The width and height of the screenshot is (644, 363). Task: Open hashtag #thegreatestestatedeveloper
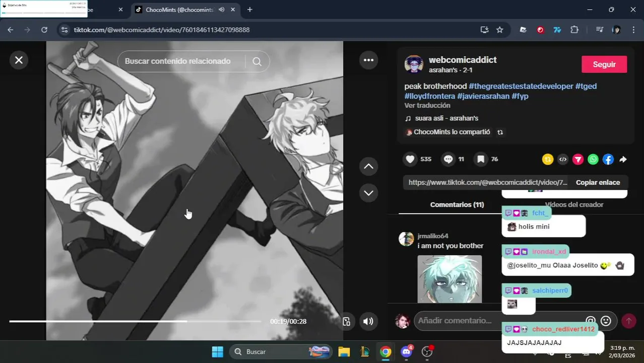[x=521, y=86]
